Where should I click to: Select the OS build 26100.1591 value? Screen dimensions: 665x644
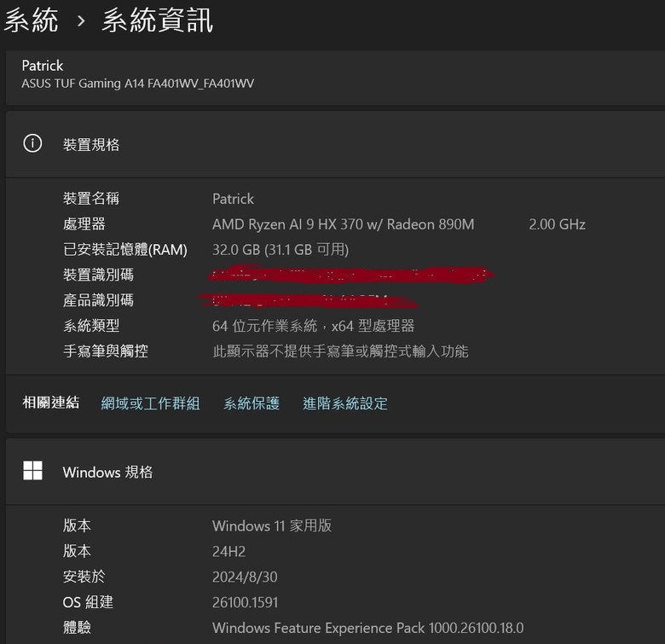(x=246, y=602)
